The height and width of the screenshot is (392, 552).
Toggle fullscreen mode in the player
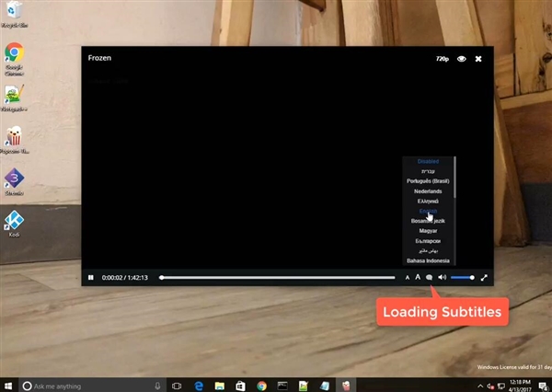click(x=484, y=277)
